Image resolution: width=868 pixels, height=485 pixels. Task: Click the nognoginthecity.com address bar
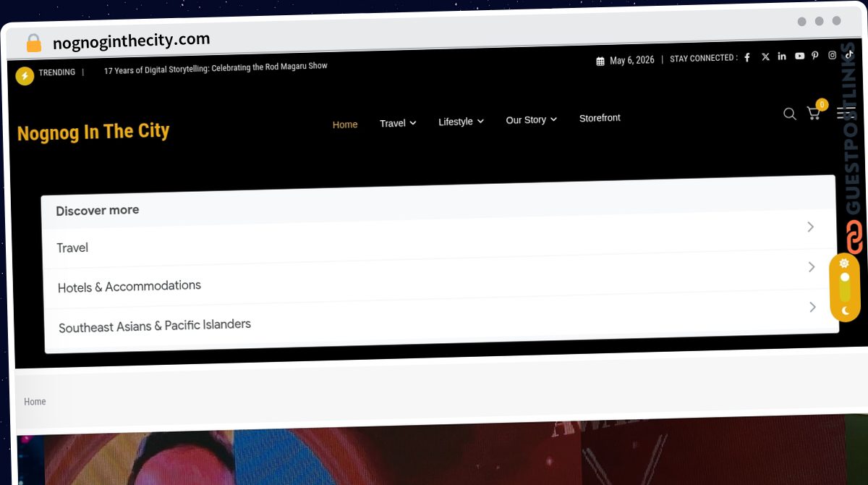pyautogui.click(x=132, y=41)
